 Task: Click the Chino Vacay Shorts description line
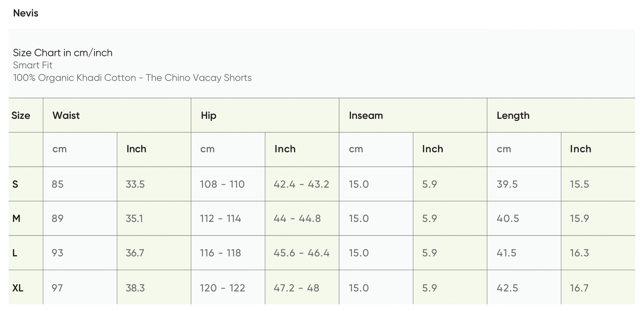tap(132, 78)
